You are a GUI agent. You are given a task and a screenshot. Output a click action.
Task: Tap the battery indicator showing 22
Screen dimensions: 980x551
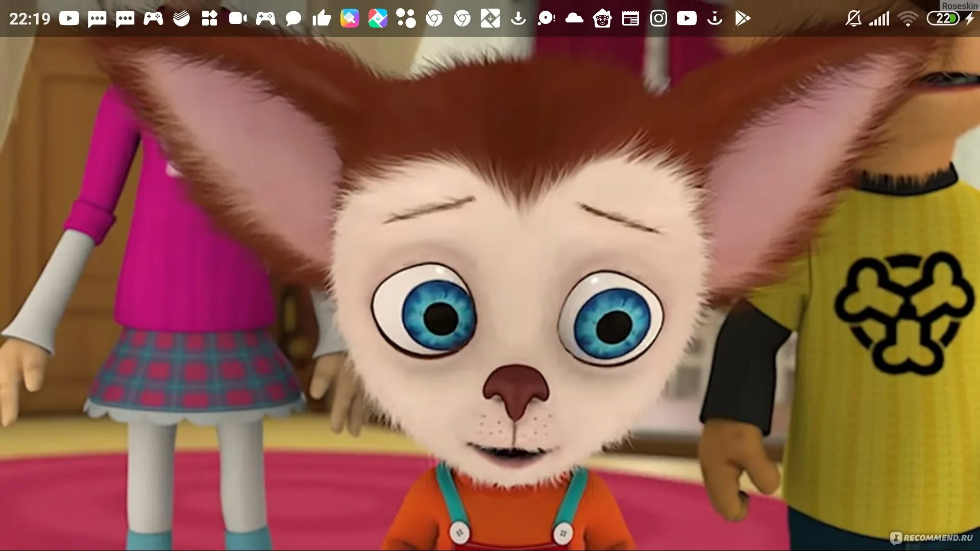point(943,19)
